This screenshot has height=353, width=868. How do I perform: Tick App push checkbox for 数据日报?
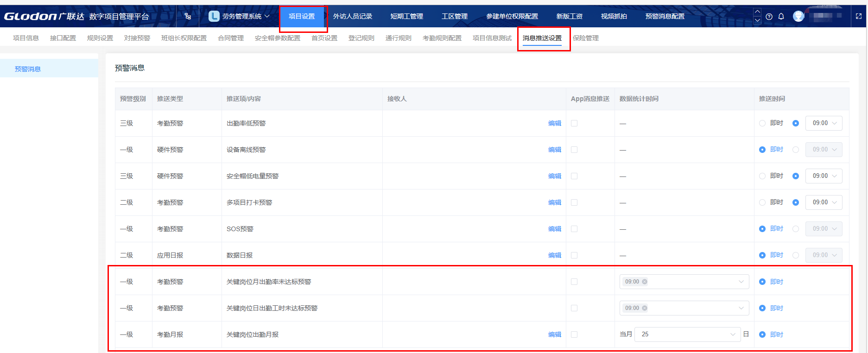pyautogui.click(x=574, y=255)
